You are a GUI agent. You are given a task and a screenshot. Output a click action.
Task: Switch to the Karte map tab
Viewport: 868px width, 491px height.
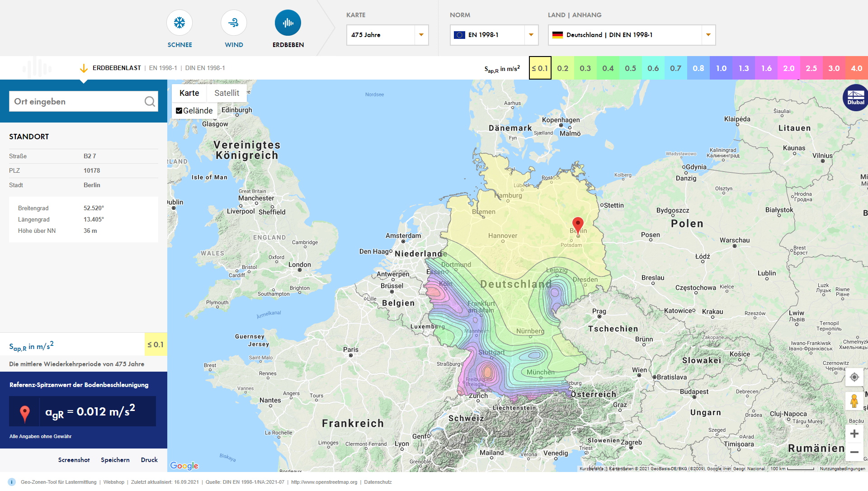[x=189, y=93]
